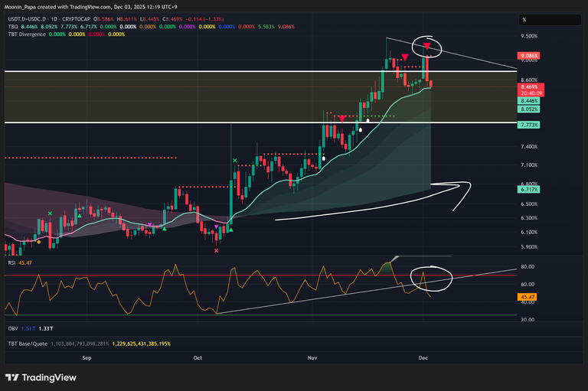Click the red triangle marker inside the circle
The height and width of the screenshot is (391, 588).
[427, 47]
